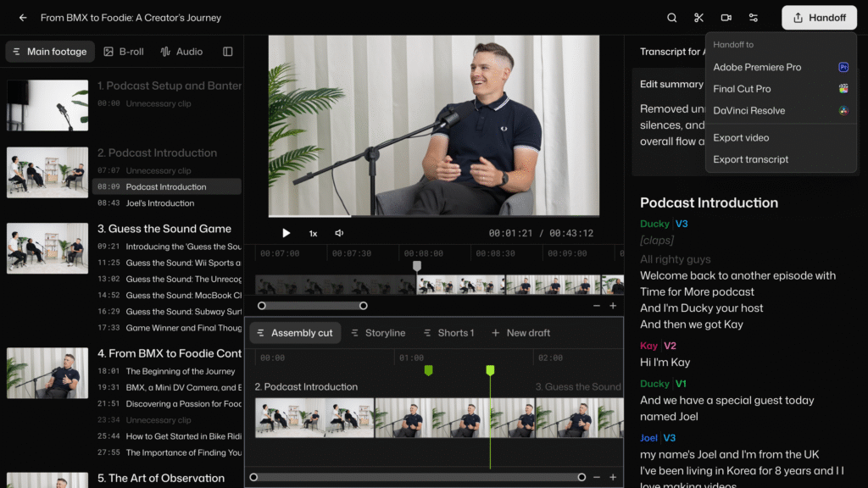Play the video with the play button
868x488 pixels.
(286, 232)
